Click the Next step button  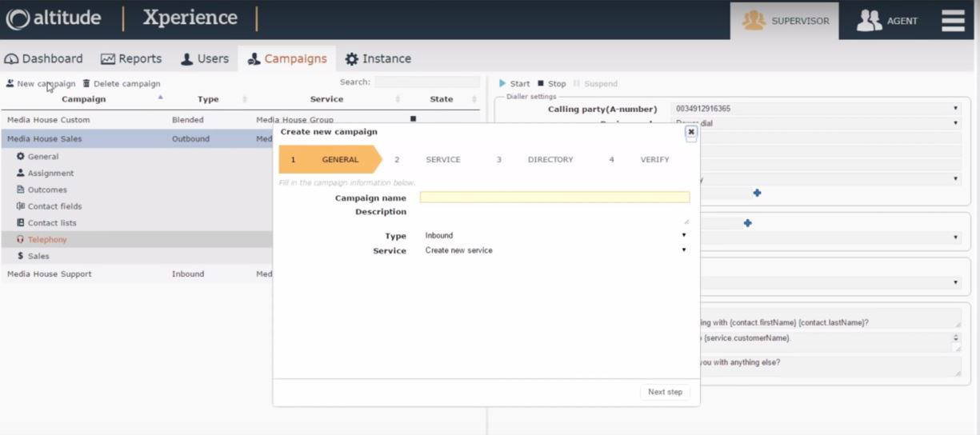(665, 392)
